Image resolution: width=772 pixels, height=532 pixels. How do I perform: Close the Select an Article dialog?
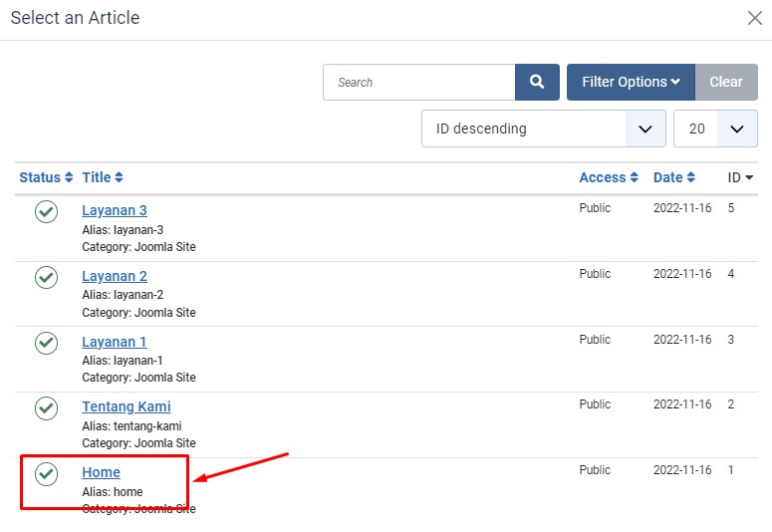point(755,18)
